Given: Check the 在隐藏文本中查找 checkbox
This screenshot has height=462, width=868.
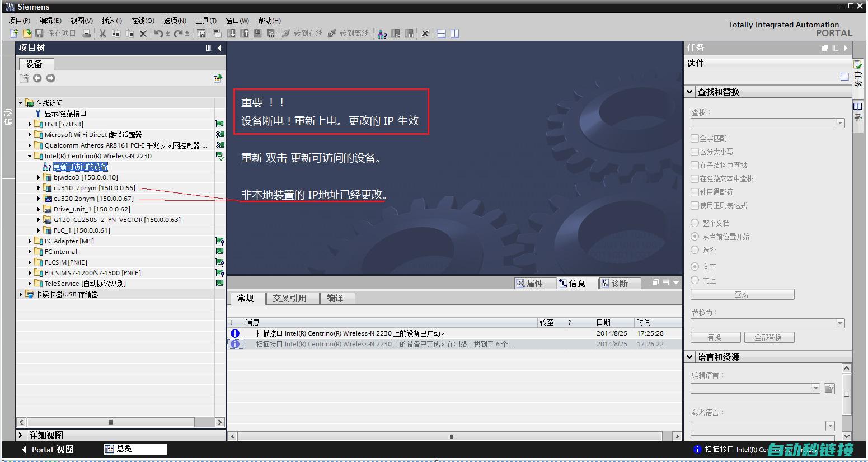Looking at the screenshot, I should pyautogui.click(x=695, y=178).
